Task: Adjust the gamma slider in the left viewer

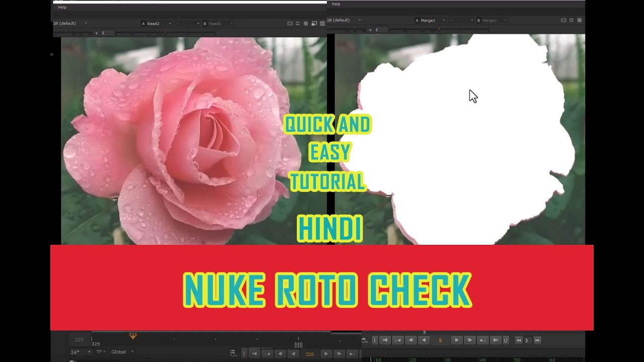Action: coord(166,33)
